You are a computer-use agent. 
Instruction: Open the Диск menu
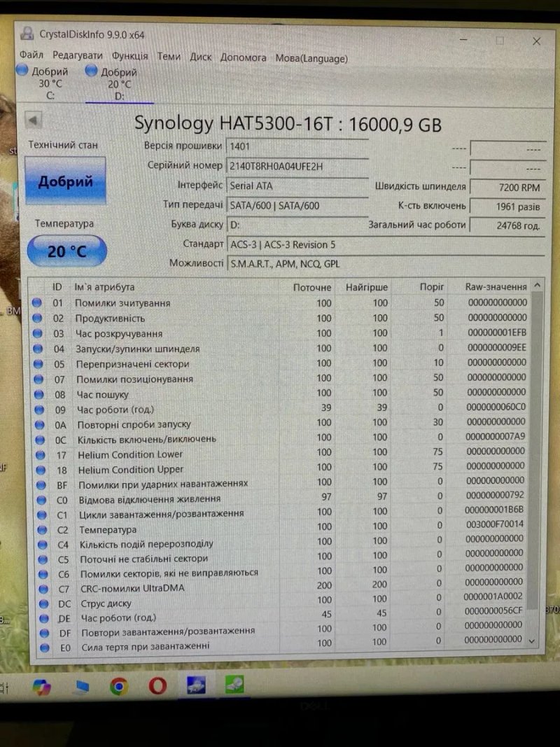coord(200,57)
